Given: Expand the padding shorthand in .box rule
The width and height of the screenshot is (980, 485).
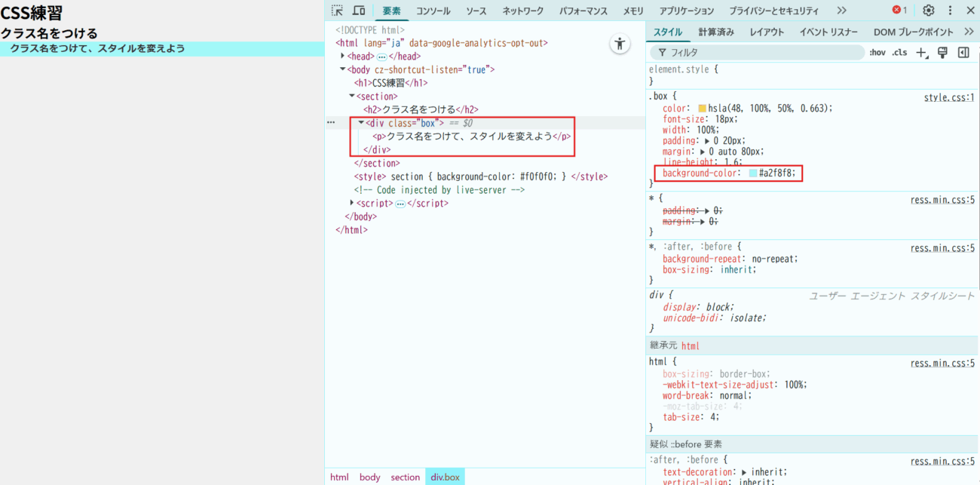Looking at the screenshot, I should pos(706,140).
